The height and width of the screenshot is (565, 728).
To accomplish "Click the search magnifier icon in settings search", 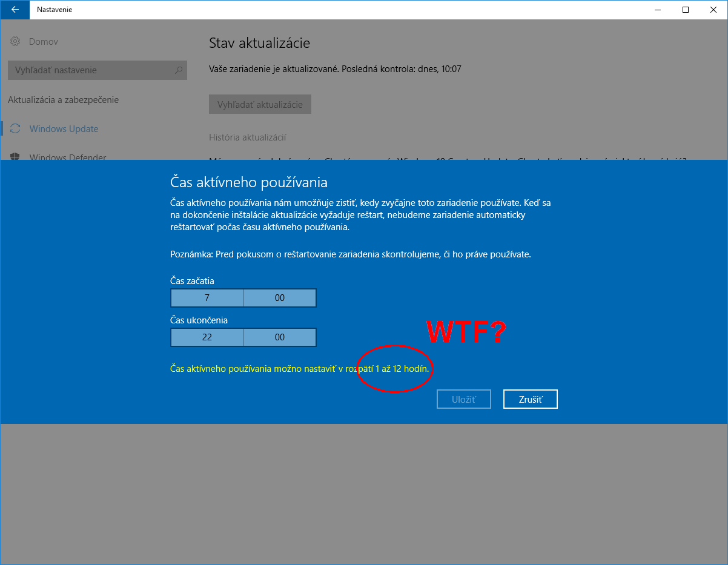I will click(178, 70).
